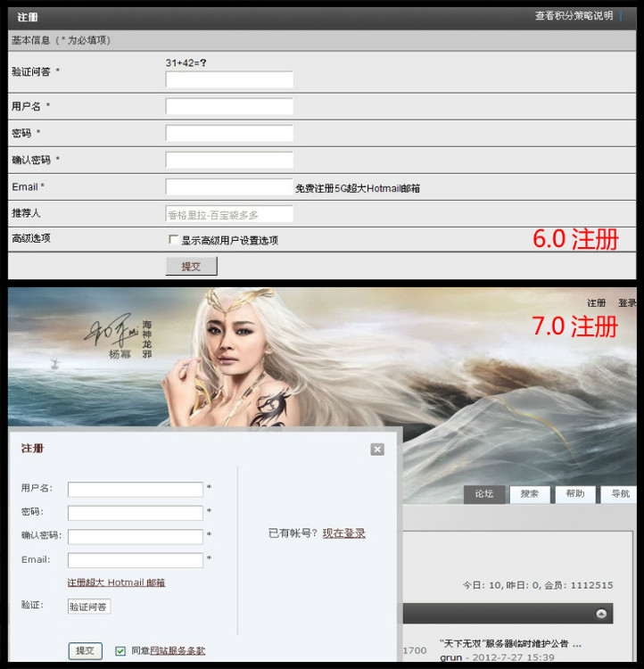This screenshot has width=644, height=669.
Task: Click the answer field under 31+42=?
Action: 229,79
